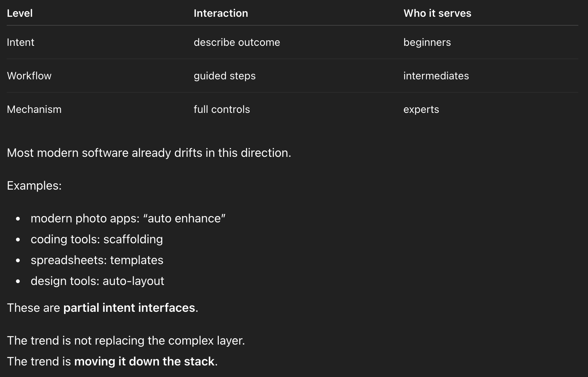Click the "describe outcome" cell
Viewport: 588px width, 377px height.
click(x=237, y=42)
